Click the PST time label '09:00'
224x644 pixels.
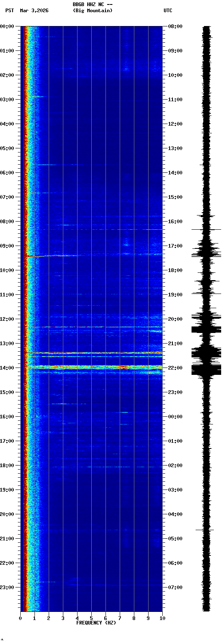point(7,246)
